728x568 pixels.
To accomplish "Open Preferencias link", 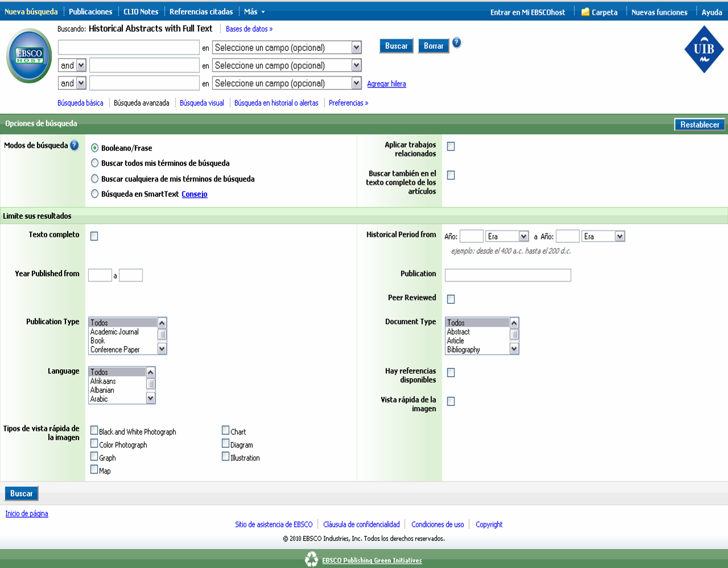I will click(x=348, y=103).
